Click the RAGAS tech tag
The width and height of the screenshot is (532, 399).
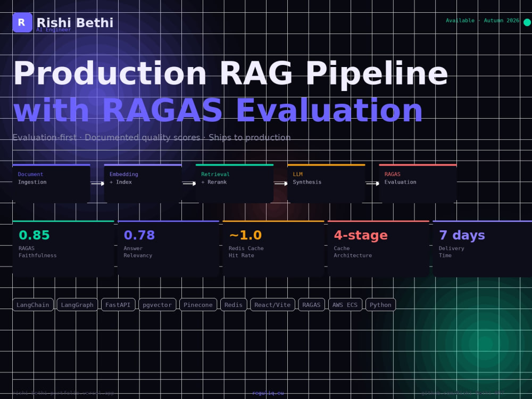coord(311,305)
